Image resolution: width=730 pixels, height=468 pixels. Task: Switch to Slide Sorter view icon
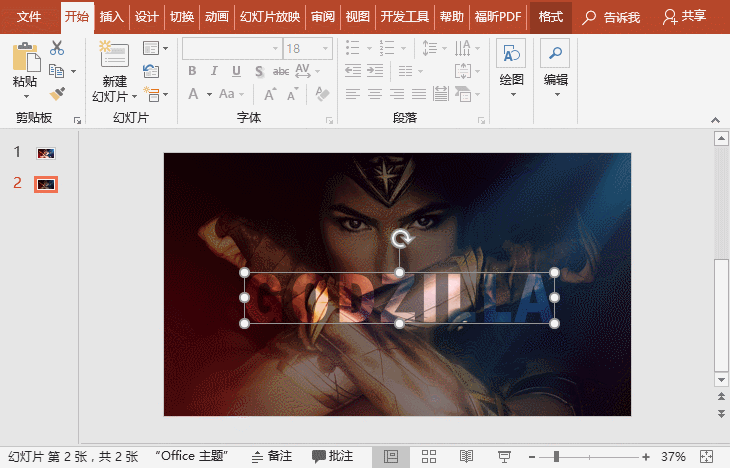point(428,456)
